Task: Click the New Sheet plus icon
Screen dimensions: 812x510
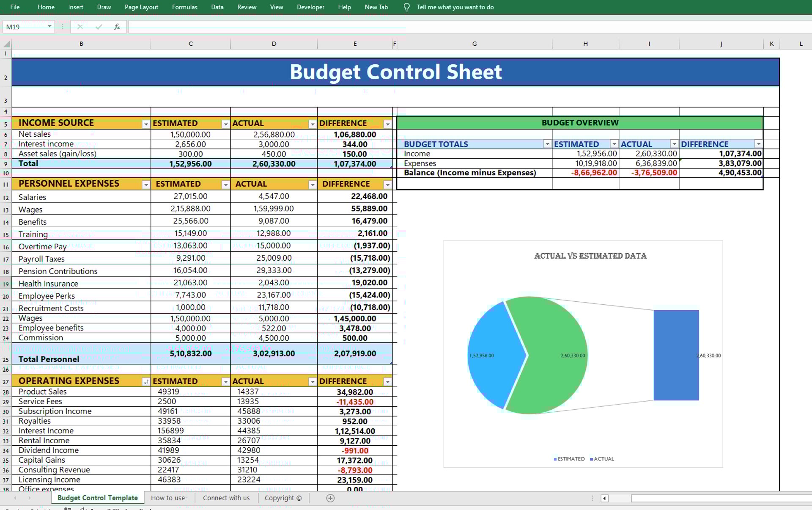Action: [x=330, y=498]
